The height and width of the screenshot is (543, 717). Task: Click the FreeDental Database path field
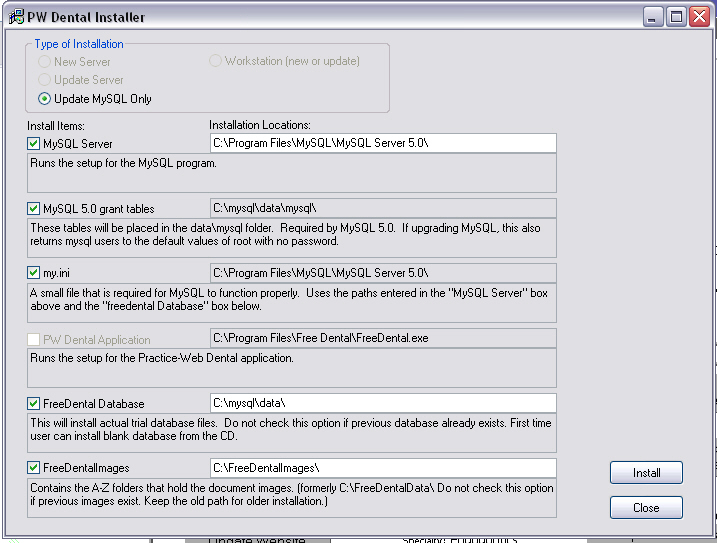coord(382,403)
